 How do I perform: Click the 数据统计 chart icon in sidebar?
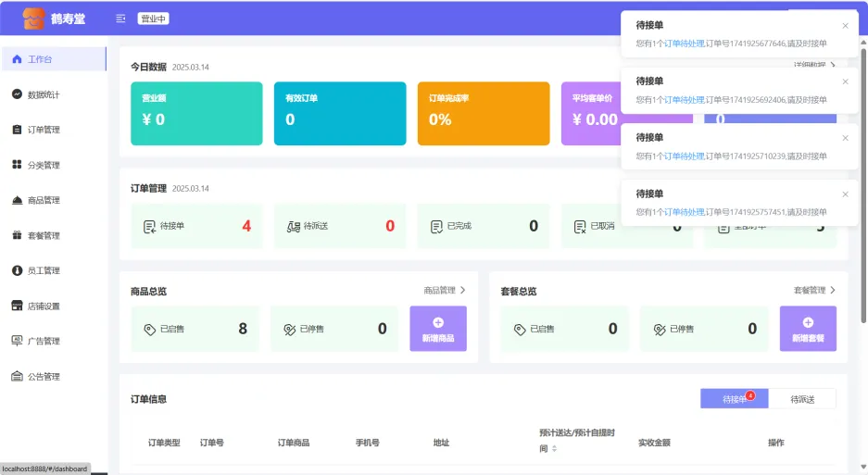pyautogui.click(x=17, y=94)
